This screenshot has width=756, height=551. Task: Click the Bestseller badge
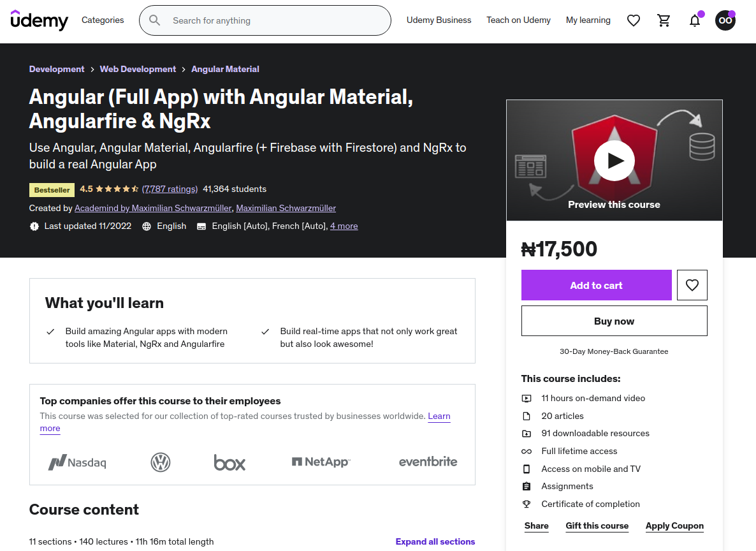click(52, 190)
